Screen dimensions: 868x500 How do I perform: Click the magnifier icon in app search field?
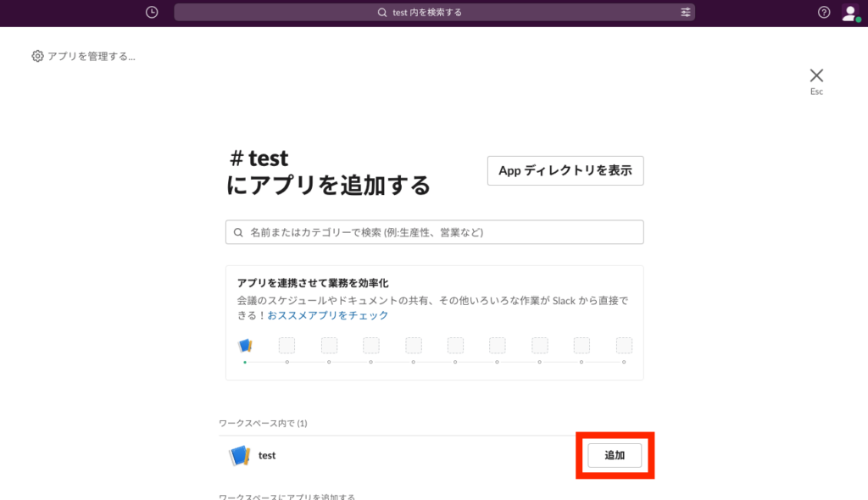pos(238,232)
